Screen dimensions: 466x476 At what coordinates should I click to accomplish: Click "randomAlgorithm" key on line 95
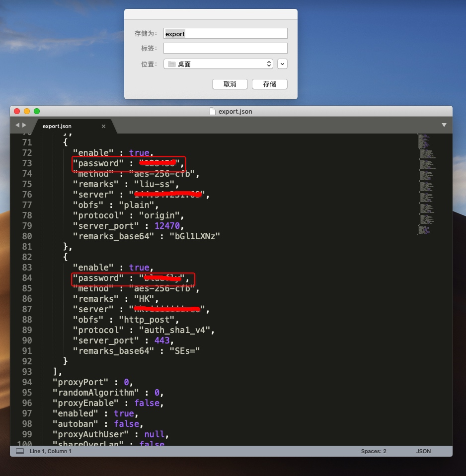coord(95,393)
